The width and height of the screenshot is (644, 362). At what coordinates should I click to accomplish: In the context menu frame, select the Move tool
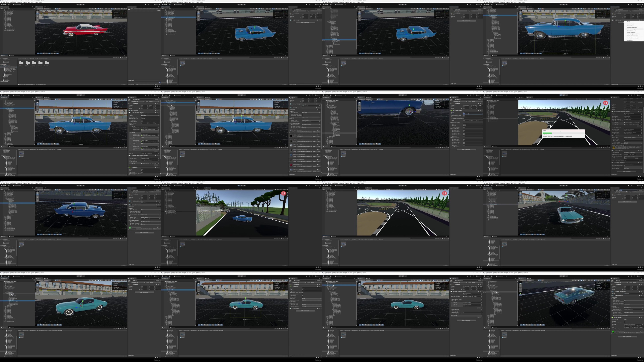[520, 13]
